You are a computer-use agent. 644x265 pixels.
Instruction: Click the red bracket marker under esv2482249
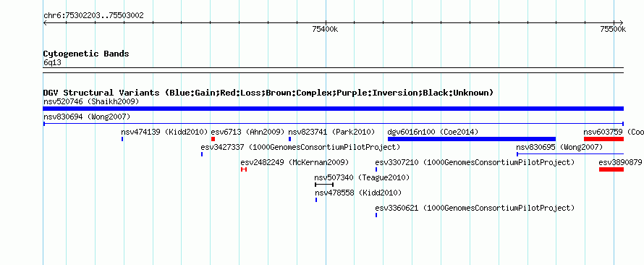[x=244, y=169]
